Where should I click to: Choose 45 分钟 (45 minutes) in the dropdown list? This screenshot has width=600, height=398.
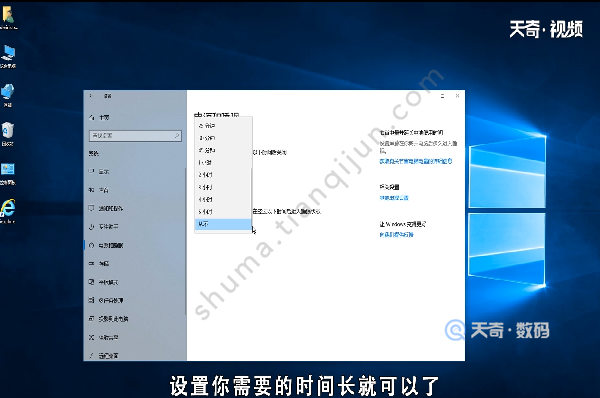(223, 150)
